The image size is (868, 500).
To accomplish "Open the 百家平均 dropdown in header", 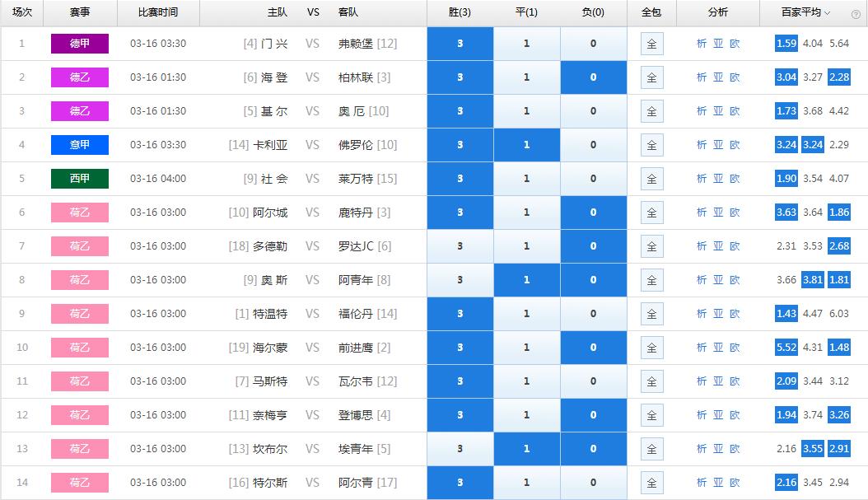I will (x=805, y=12).
